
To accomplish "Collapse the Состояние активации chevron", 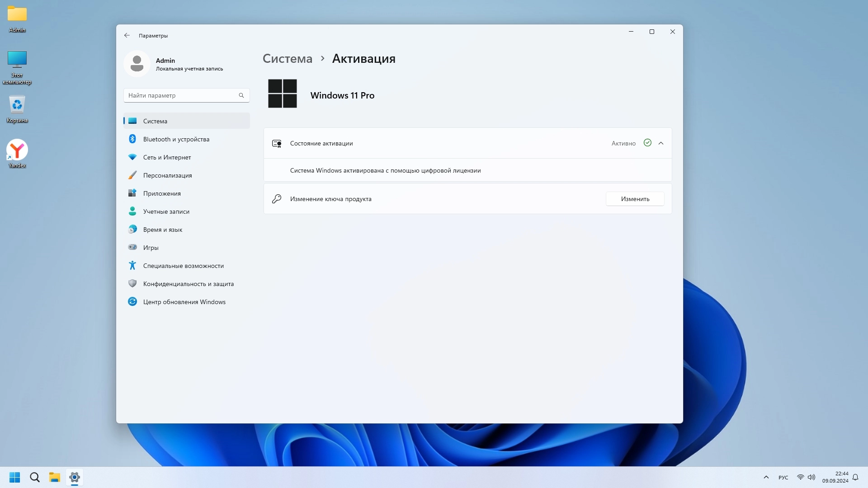I will click(661, 143).
